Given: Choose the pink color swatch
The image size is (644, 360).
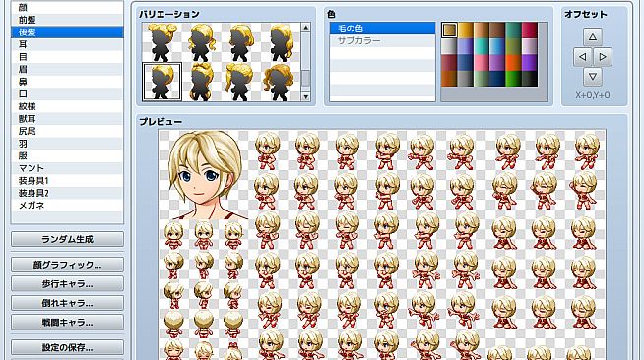Looking at the screenshot, I should pos(482,62).
